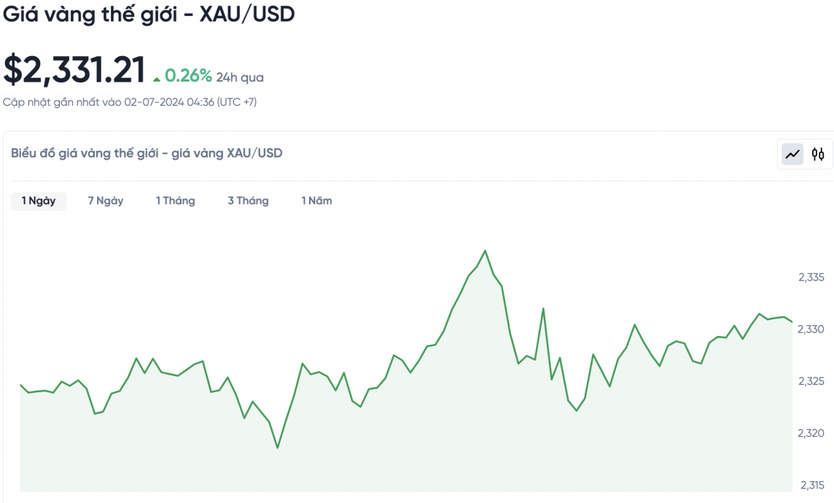This screenshot has width=834, height=503.
Task: Click the lowest dip on the price line
Action: tap(278, 447)
